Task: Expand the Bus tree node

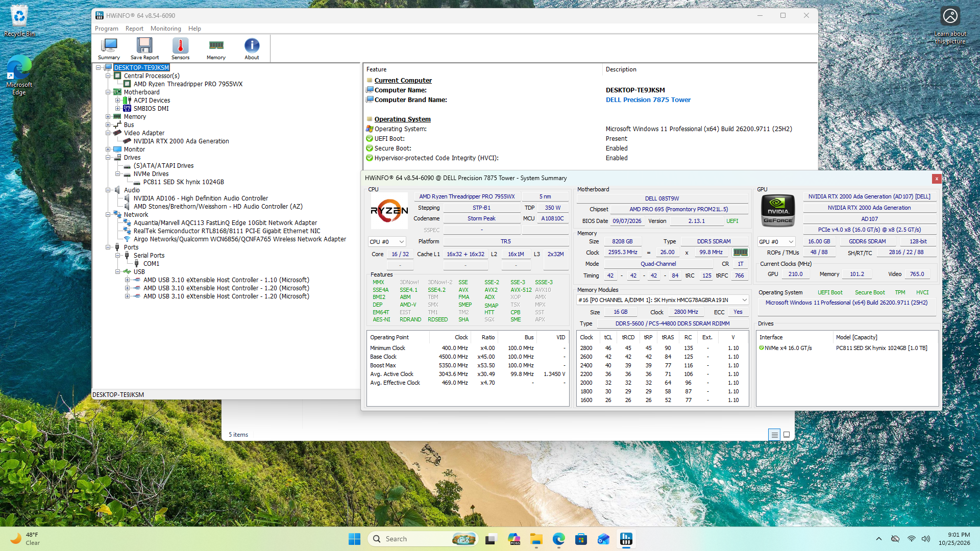Action: pyautogui.click(x=108, y=125)
